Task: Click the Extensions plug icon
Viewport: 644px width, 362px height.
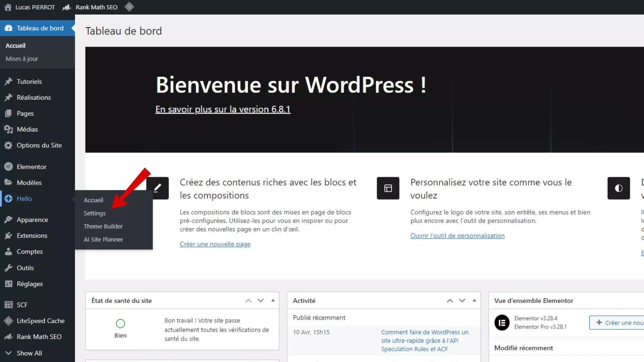Action: click(8, 236)
